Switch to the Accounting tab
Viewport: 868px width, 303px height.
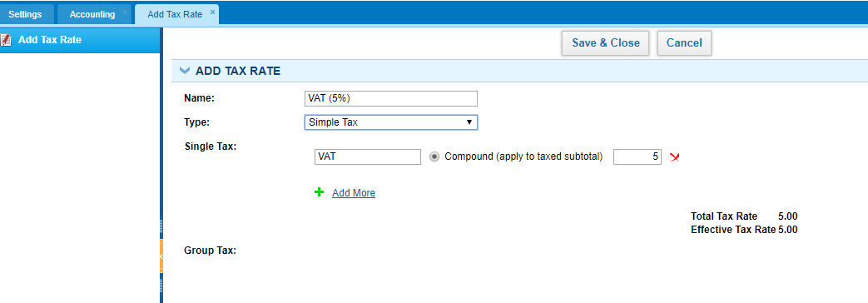click(x=92, y=14)
